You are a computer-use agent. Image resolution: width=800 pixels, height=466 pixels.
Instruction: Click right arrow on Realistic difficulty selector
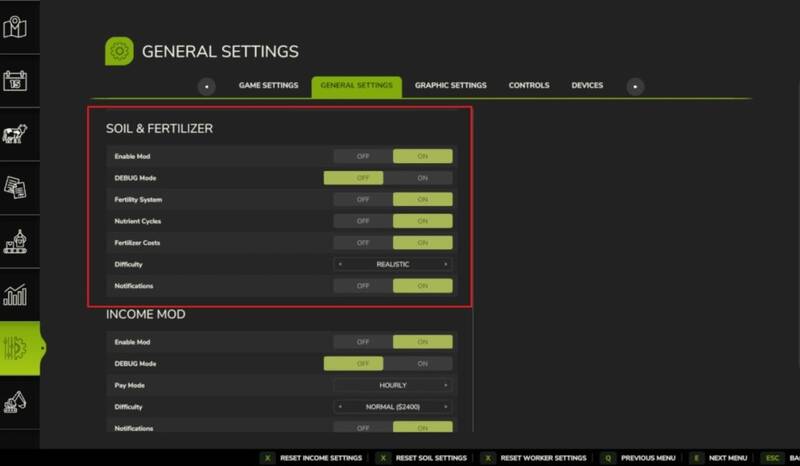446,265
